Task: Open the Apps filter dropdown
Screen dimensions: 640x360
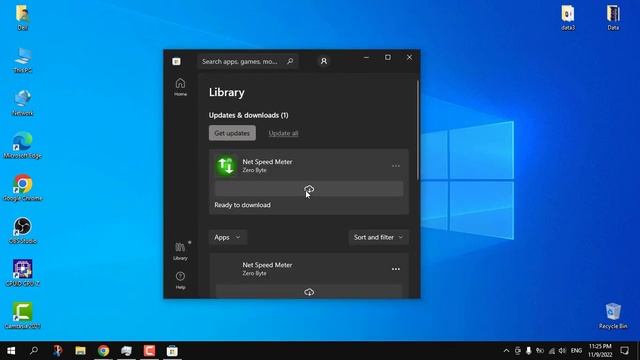Action: coord(227,237)
